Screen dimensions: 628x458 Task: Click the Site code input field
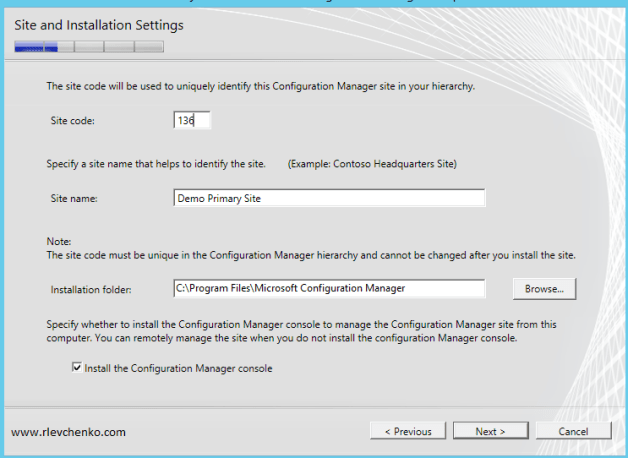(191, 120)
